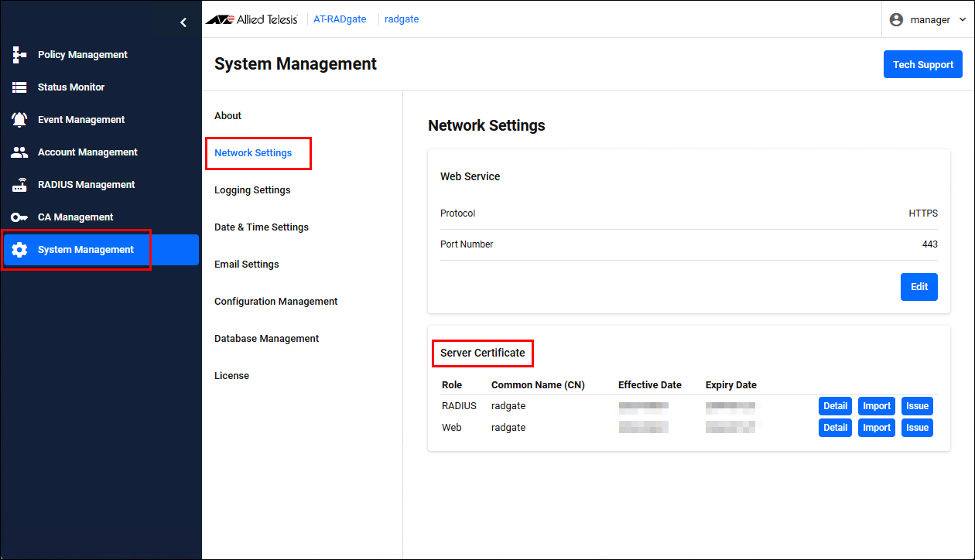
Task: Click Edit in Web Service card
Action: pos(919,287)
